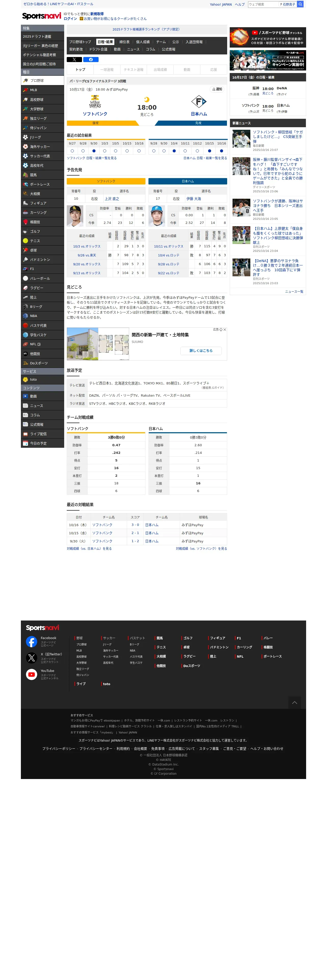Click the 通知 bell notification button
Image resolution: width=327 pixels, height=980 pixels.
pos(217,89)
